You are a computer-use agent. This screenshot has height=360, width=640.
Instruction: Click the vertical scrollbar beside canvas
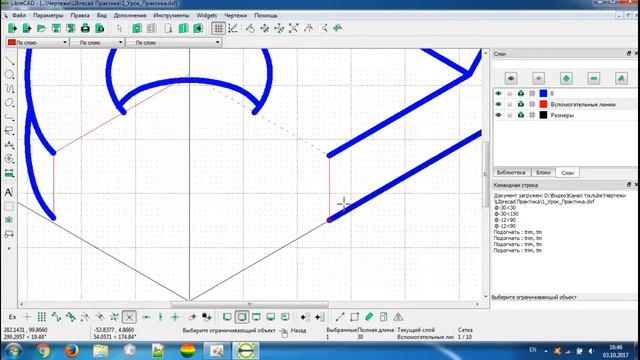(x=485, y=174)
